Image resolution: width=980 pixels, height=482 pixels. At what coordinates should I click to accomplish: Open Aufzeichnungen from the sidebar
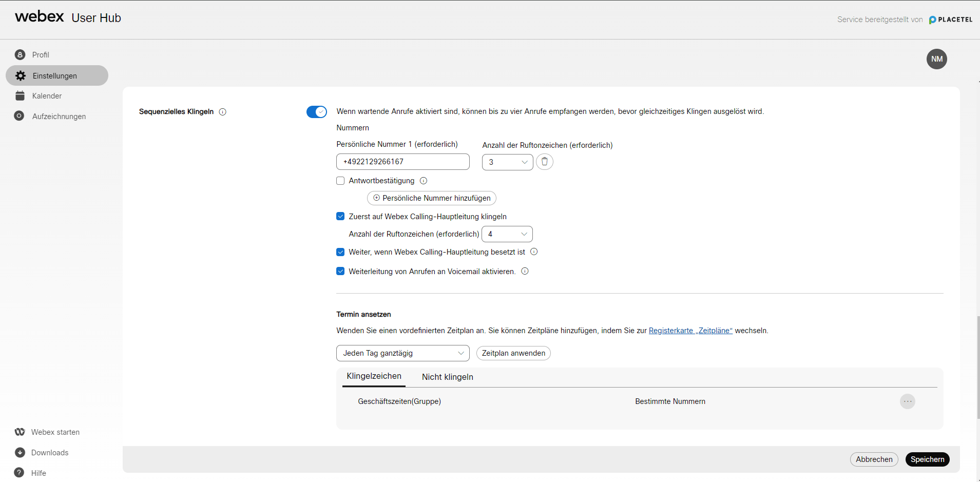59,116
